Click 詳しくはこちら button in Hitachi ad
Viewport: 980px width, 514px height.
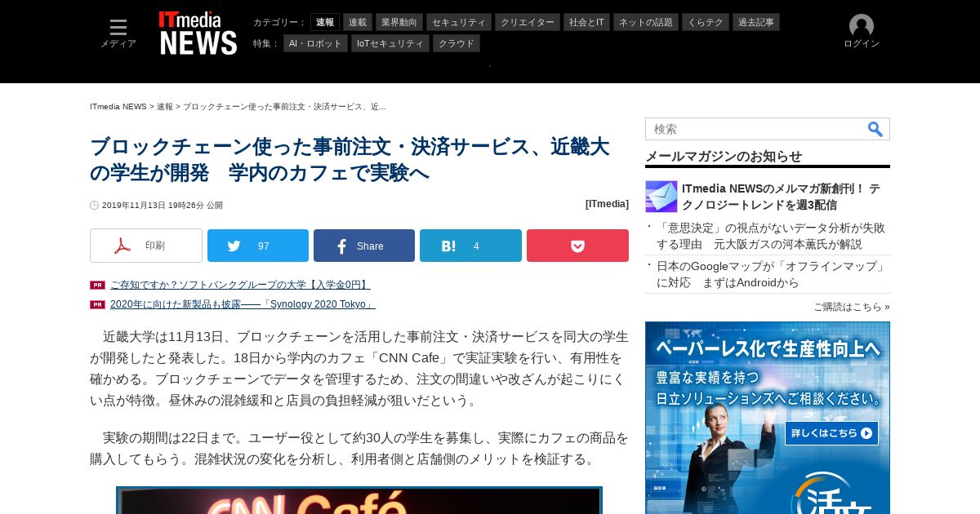tap(831, 433)
